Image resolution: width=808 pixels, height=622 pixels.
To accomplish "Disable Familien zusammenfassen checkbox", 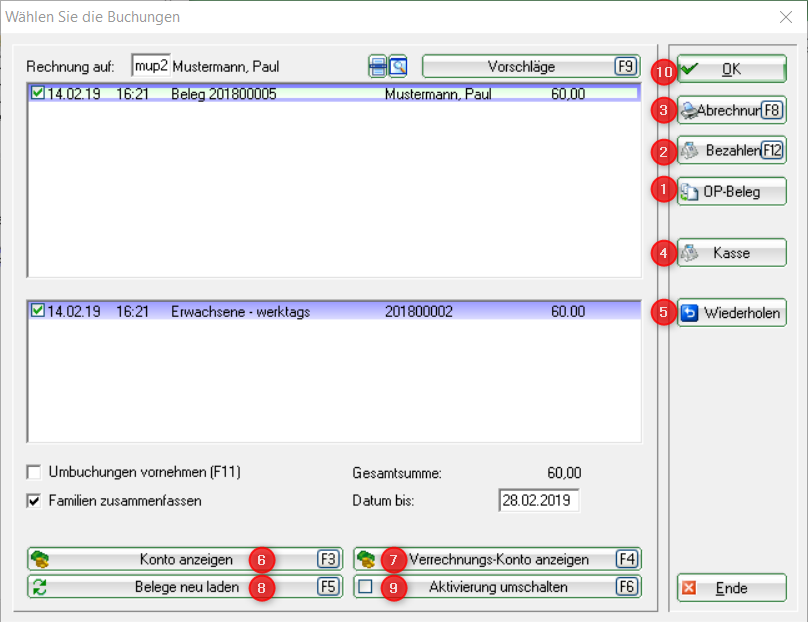I will [35, 500].
